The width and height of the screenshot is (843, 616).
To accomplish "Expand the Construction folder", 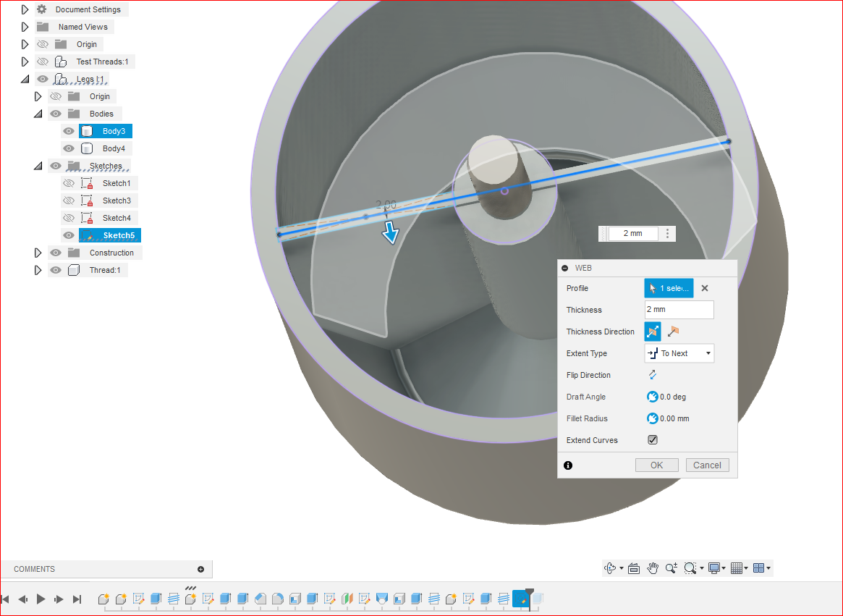I will pyautogui.click(x=38, y=253).
